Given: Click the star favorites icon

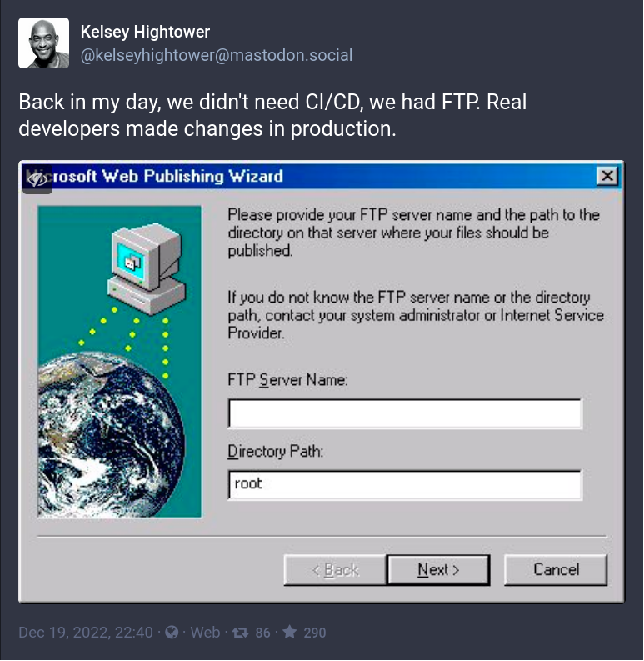Looking at the screenshot, I should 290,632.
